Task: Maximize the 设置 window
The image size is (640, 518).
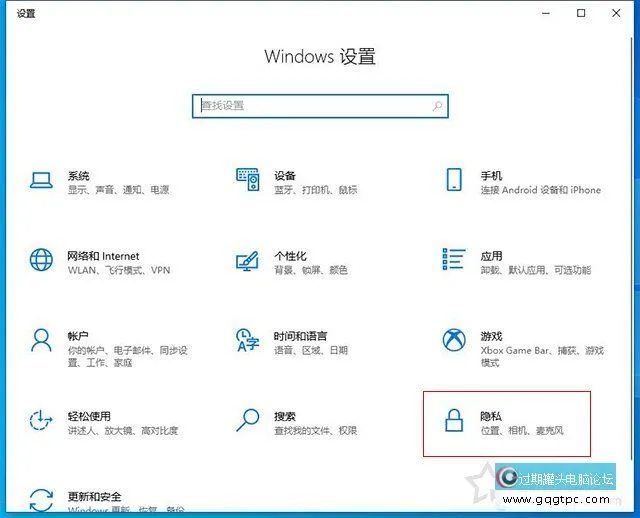Action: 581,13
